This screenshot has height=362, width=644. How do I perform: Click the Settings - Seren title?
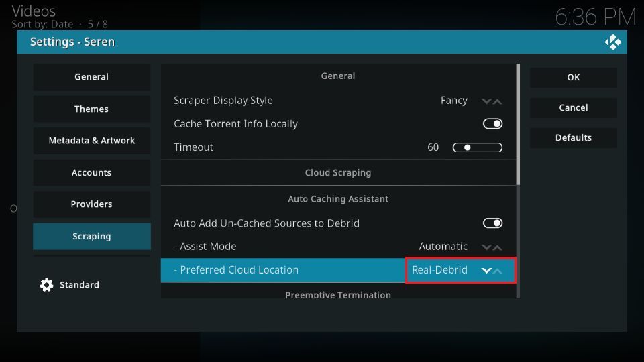[x=72, y=42]
